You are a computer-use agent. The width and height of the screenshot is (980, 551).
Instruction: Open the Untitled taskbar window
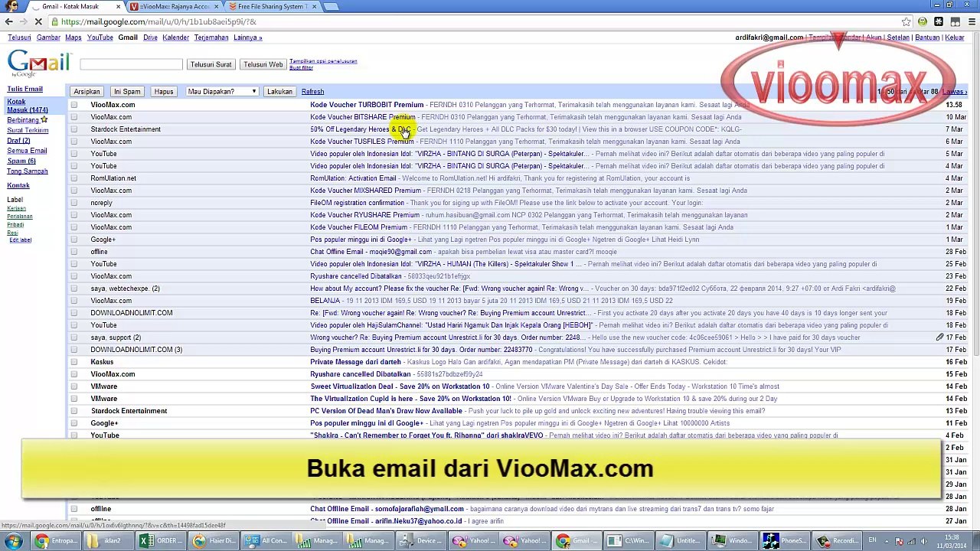coord(681,541)
